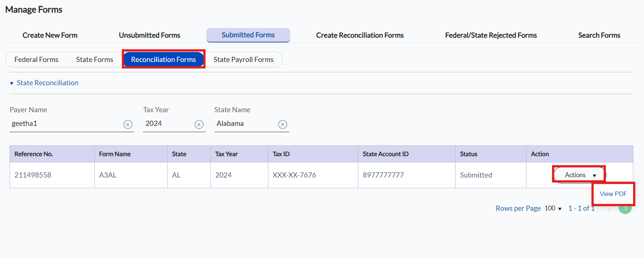Click View PDF in the actions menu
This screenshot has height=258, width=644.
tap(613, 194)
